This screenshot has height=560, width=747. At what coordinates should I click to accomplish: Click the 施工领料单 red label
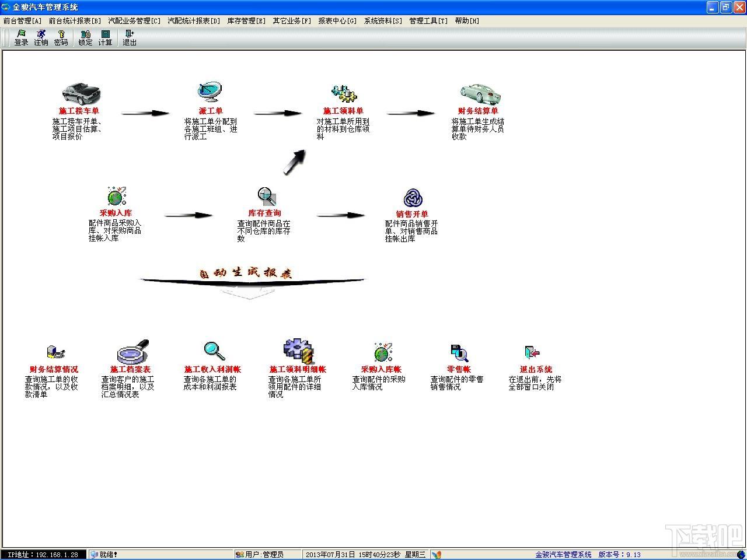(343, 111)
